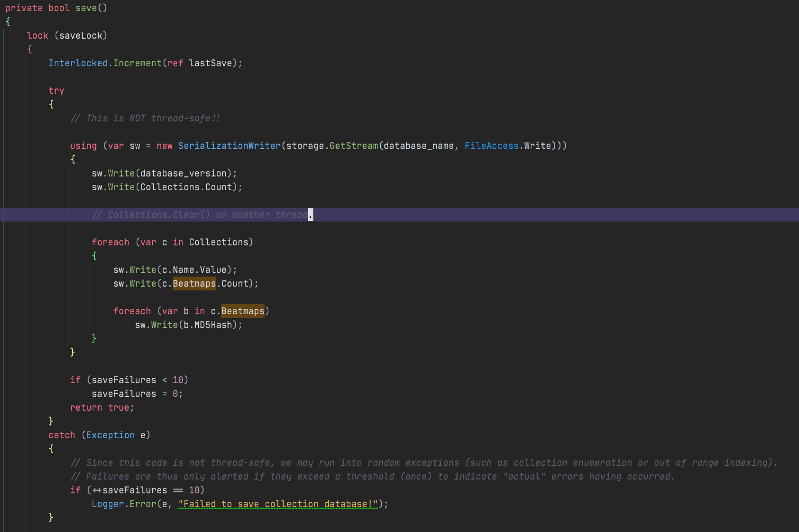Click 'MD5Hash' property
This screenshot has height=532, width=799.
[x=213, y=325]
